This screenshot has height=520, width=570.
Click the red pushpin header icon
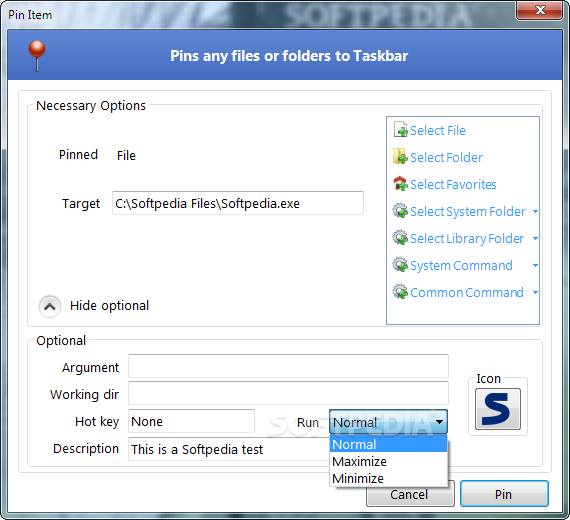tap(37, 55)
